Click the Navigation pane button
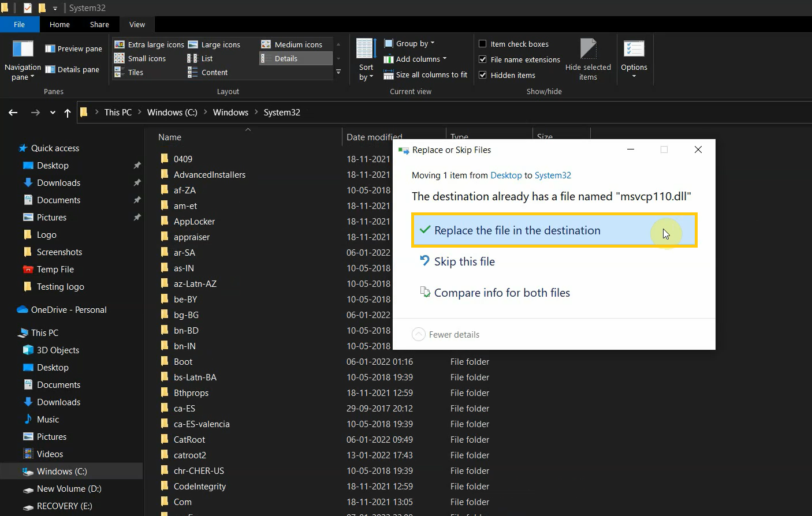 pyautogui.click(x=22, y=59)
